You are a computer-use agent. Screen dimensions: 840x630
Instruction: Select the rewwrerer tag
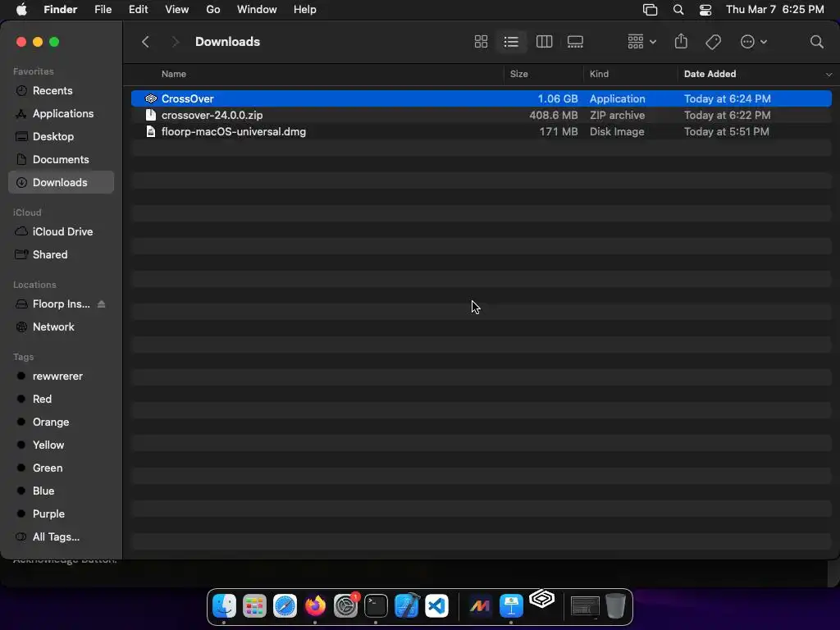tap(61, 376)
